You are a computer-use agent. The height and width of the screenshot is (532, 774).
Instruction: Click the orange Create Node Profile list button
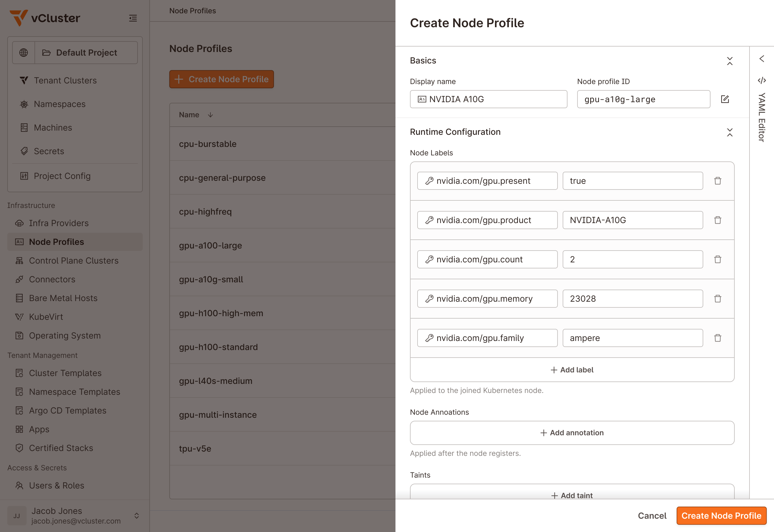point(221,79)
